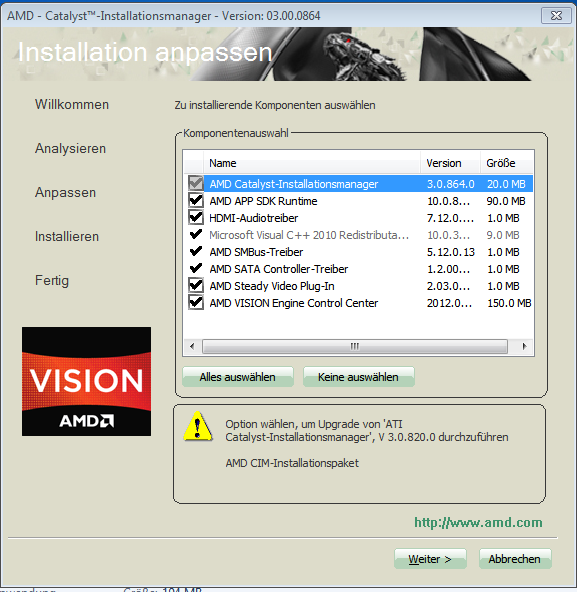Click the AMD VISION logo

tap(86, 381)
